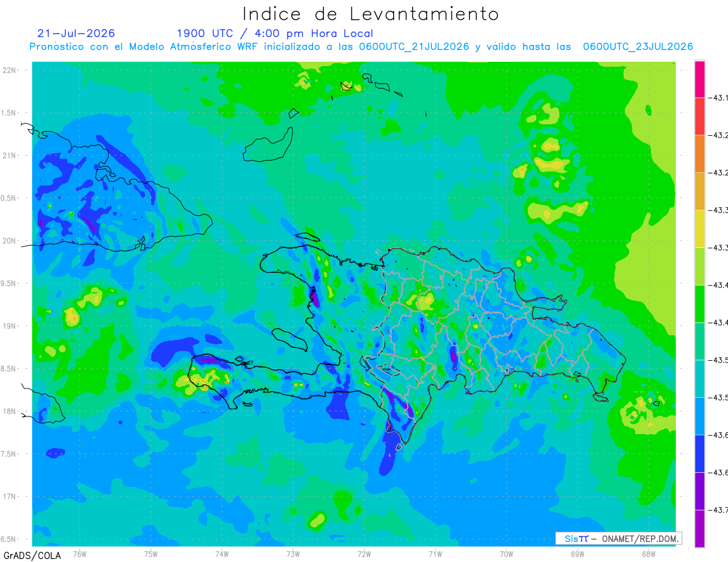Click the "21N" latitude label
The width and height of the screenshot is (728, 562).
(10, 155)
